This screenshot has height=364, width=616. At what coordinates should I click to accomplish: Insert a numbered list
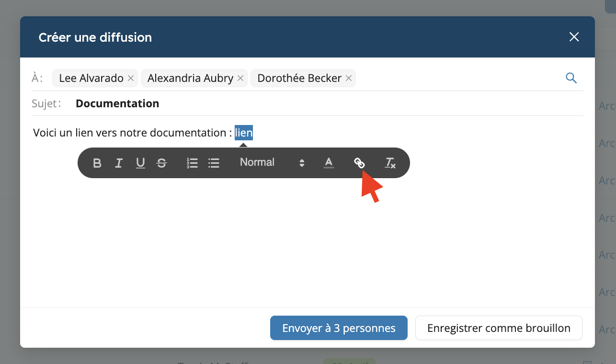click(192, 163)
